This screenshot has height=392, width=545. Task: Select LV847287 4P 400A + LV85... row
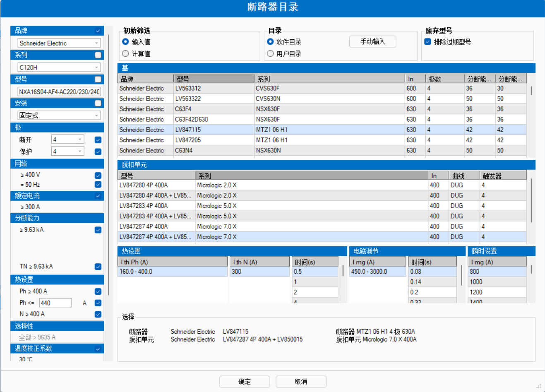[322, 237]
